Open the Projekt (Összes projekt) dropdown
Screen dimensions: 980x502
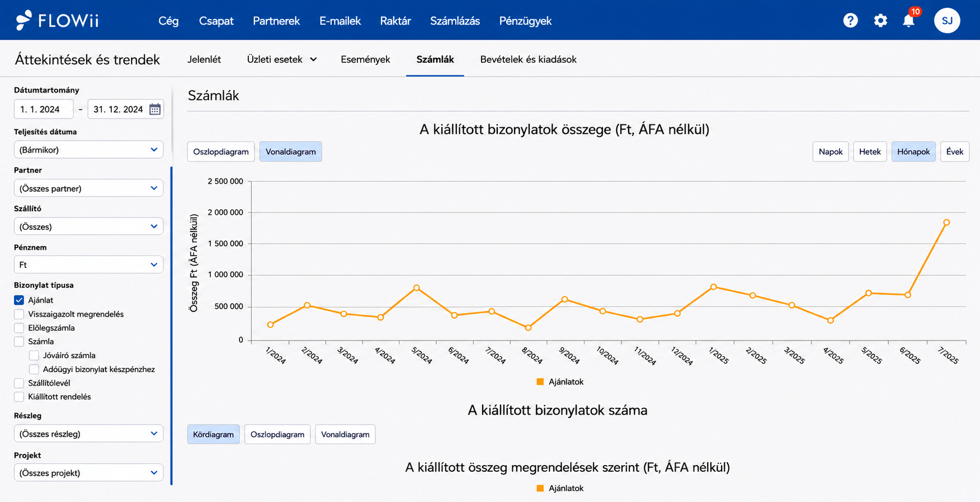[88, 473]
